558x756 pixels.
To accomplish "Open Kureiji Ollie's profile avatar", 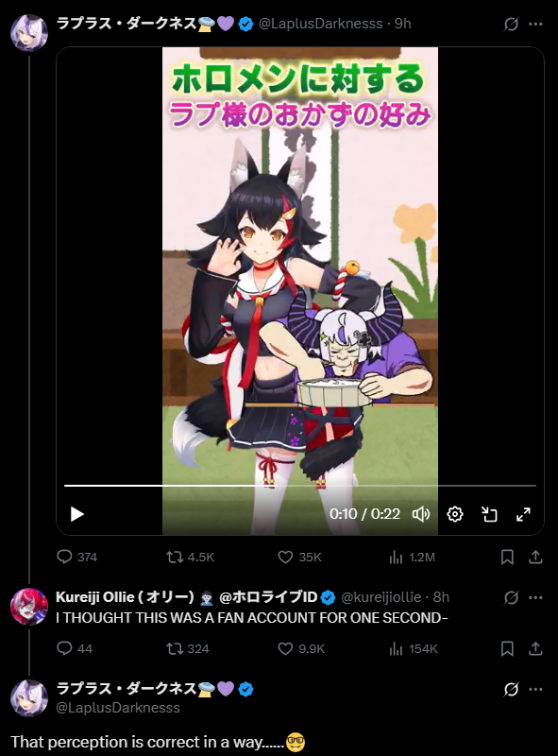I will 29,606.
